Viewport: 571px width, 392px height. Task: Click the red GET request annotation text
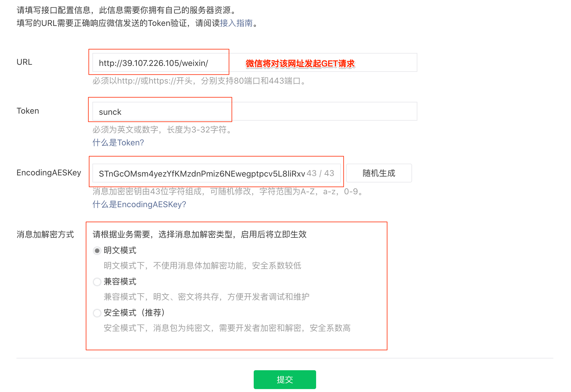pyautogui.click(x=301, y=63)
